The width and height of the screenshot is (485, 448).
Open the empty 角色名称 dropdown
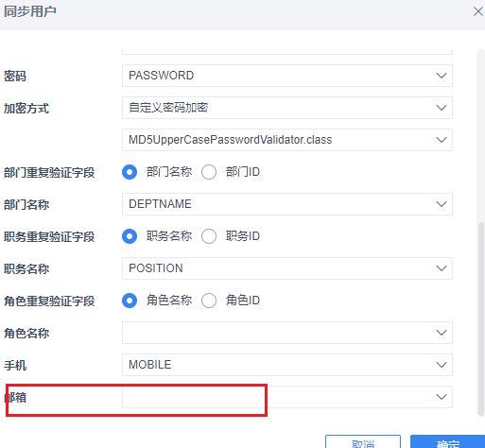pyautogui.click(x=287, y=333)
